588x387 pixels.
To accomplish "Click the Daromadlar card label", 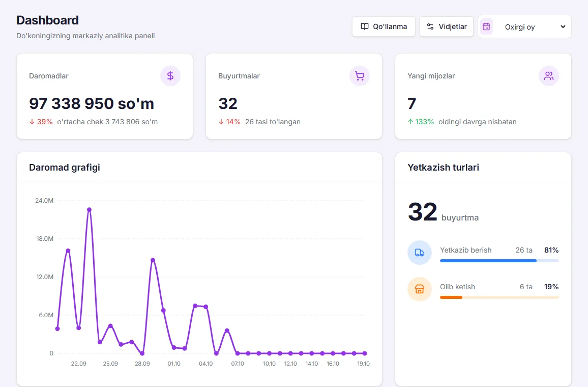I will 49,76.
